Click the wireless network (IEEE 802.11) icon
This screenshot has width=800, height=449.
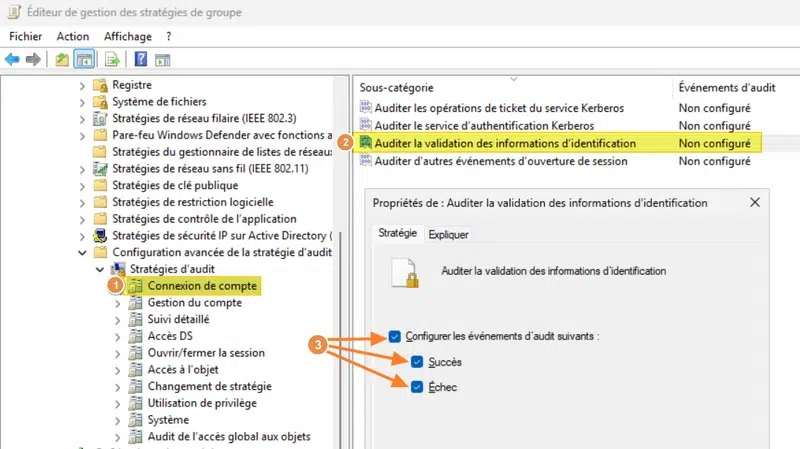coord(100,168)
